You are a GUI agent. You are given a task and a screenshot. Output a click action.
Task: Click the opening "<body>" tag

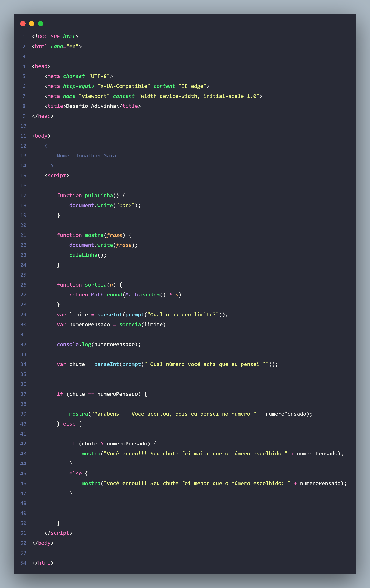point(41,136)
